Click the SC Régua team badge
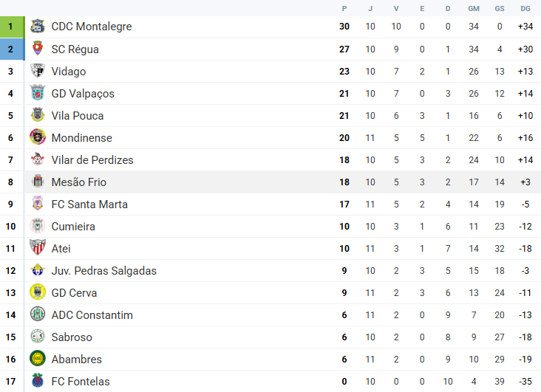541x392 pixels. [x=37, y=49]
